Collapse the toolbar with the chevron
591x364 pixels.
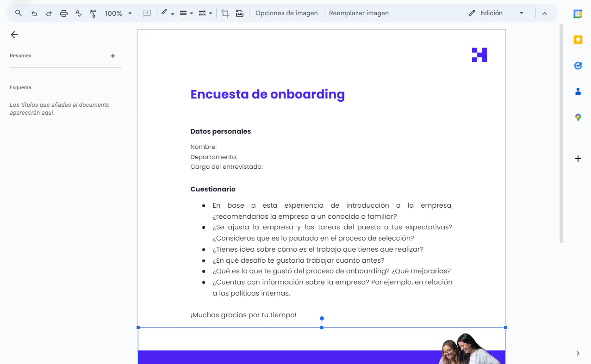point(545,13)
